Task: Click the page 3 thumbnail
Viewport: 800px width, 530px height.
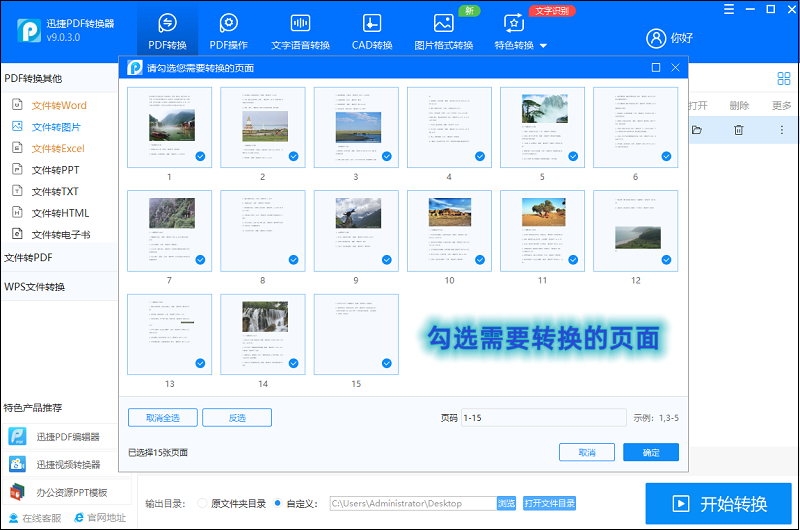Action: [356, 127]
